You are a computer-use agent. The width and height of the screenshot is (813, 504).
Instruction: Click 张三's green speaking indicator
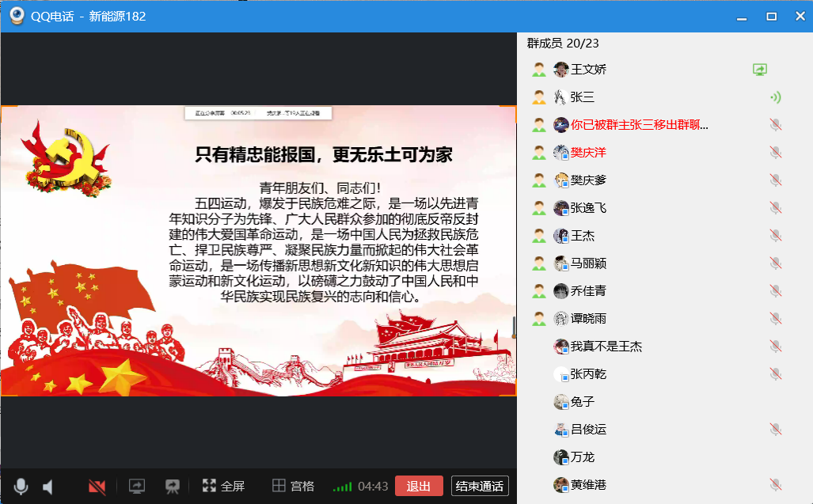(x=776, y=97)
